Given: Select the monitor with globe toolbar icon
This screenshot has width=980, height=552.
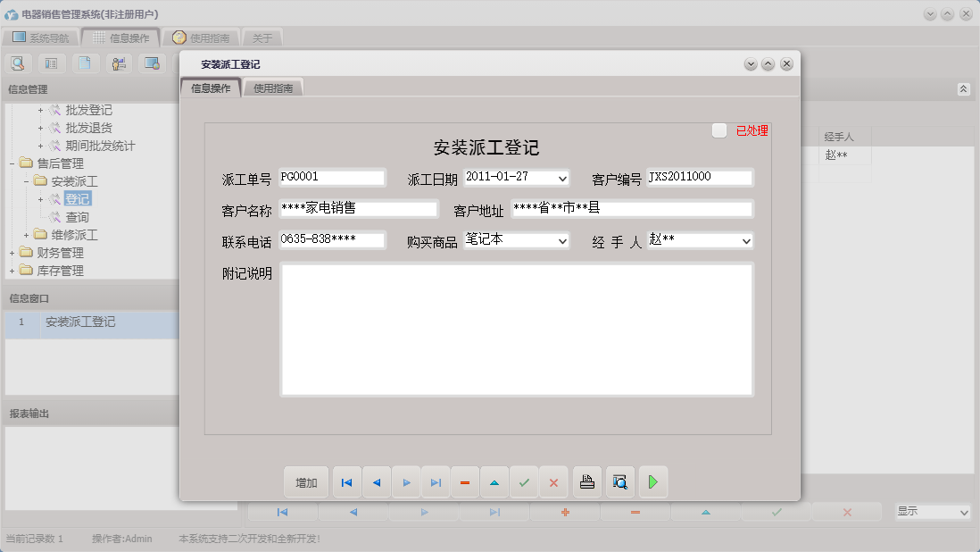Looking at the screenshot, I should (x=152, y=63).
